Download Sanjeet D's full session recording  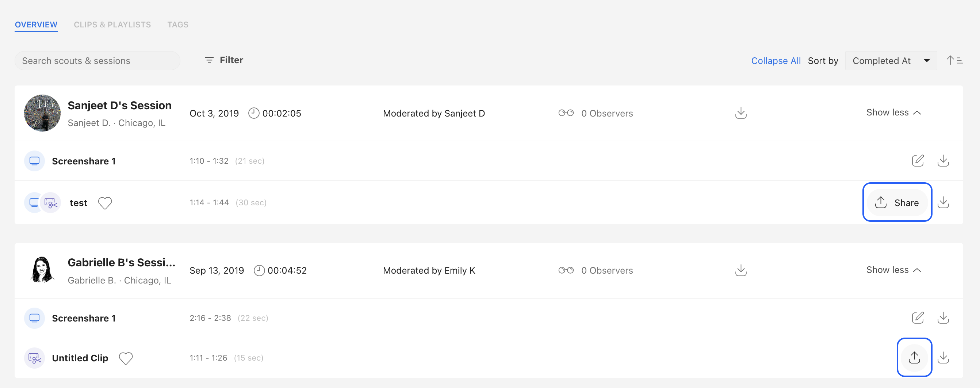tap(740, 113)
